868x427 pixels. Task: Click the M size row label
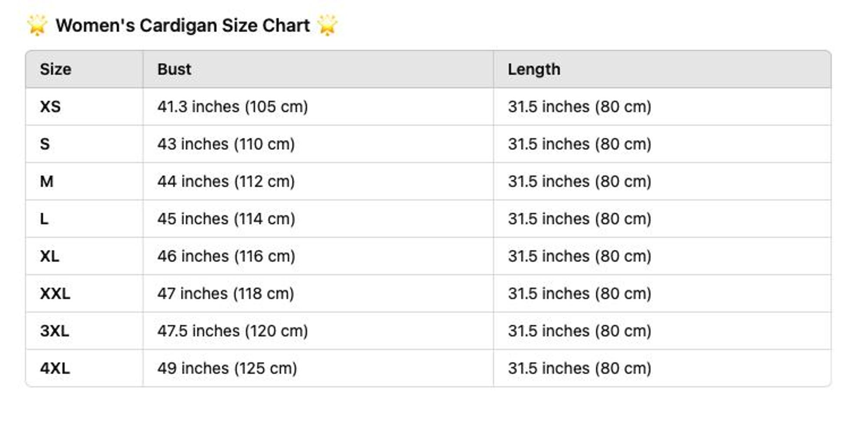pyautogui.click(x=47, y=181)
